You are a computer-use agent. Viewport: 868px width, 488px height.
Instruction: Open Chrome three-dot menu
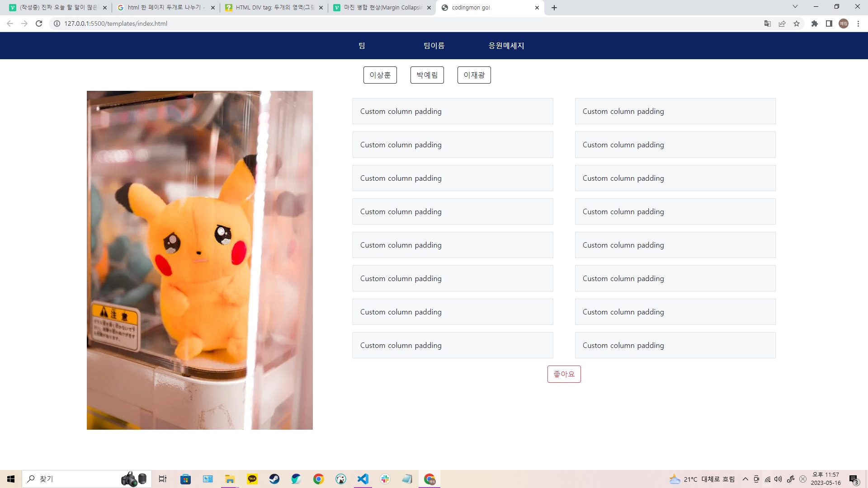click(x=858, y=23)
